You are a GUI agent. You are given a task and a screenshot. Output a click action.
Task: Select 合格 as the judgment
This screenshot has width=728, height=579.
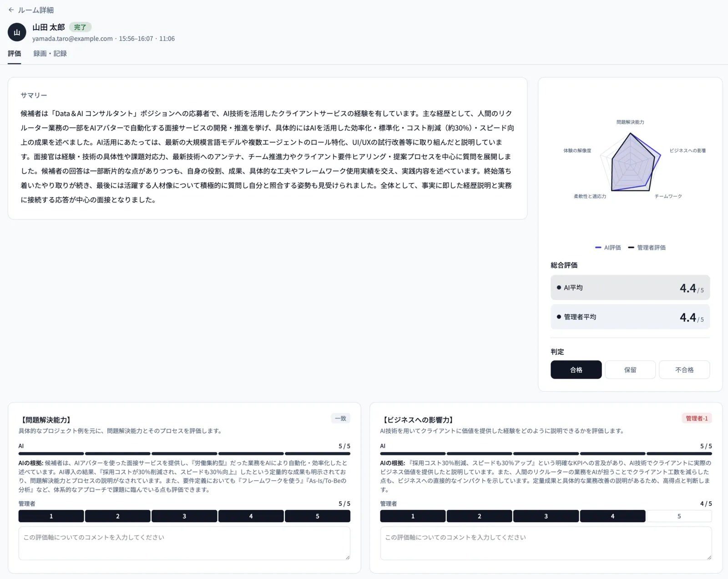576,370
